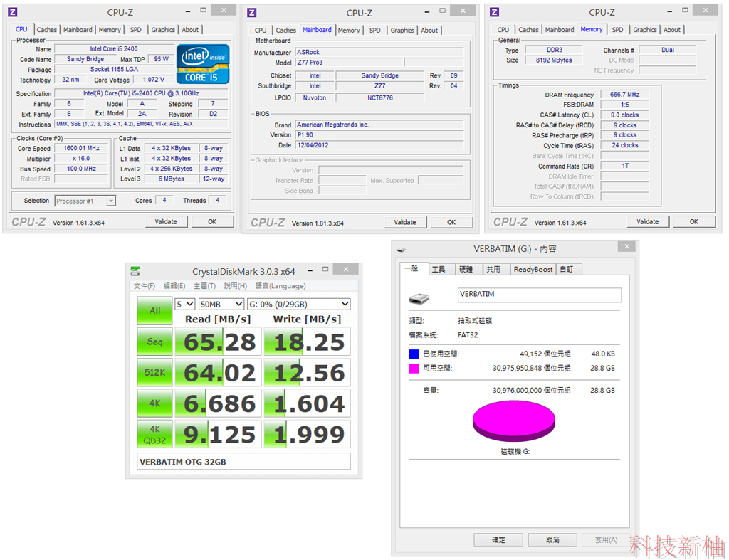The image size is (729, 560).
Task: Click the VERBATIM OTG 32GB comment field
Action: pyautogui.click(x=243, y=462)
